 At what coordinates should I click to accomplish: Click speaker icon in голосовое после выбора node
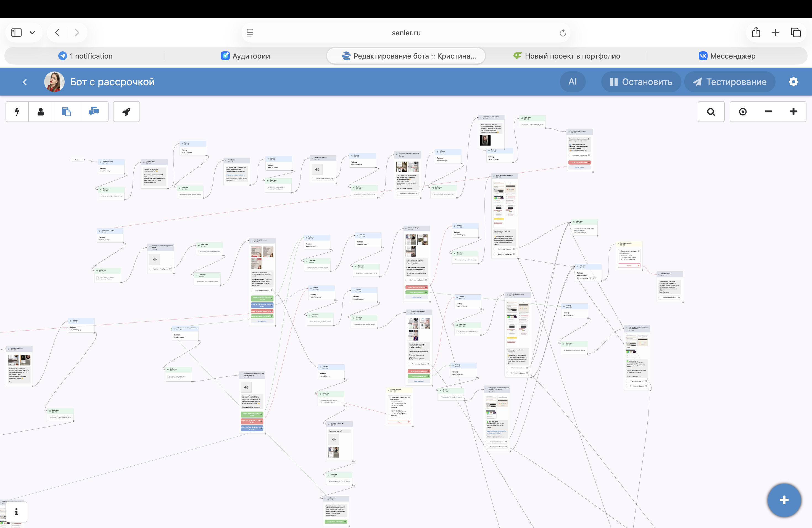(155, 260)
